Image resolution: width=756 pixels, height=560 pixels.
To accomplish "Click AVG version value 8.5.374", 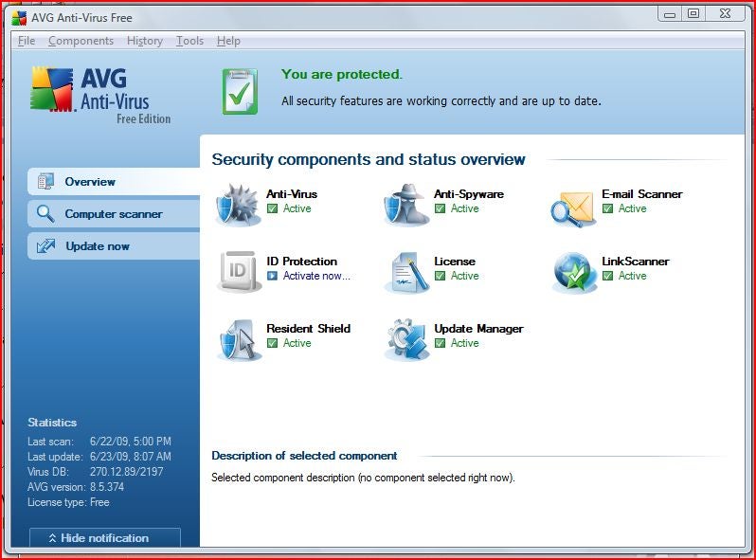I will pos(106,487).
